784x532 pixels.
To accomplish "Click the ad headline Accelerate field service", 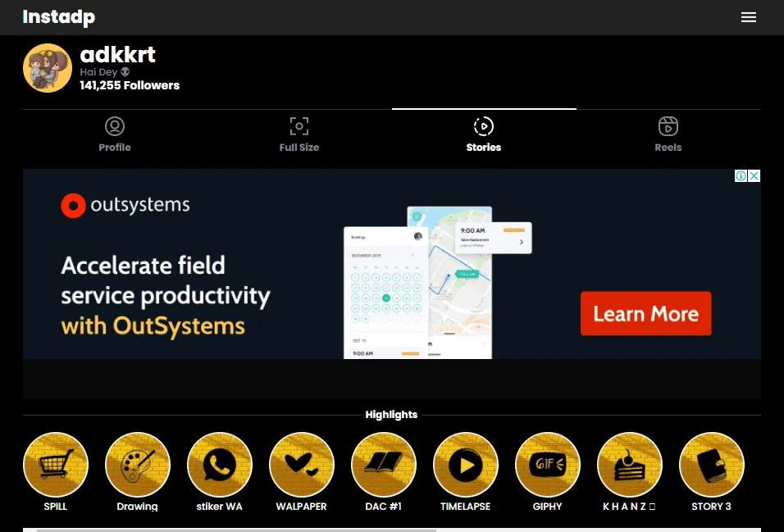I will coord(165,295).
